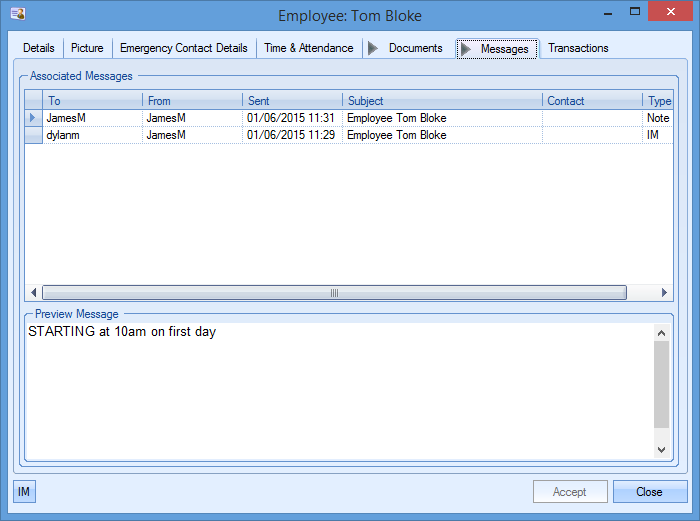700x521 pixels.
Task: Go to Time & Attendance tab
Action: [308, 48]
